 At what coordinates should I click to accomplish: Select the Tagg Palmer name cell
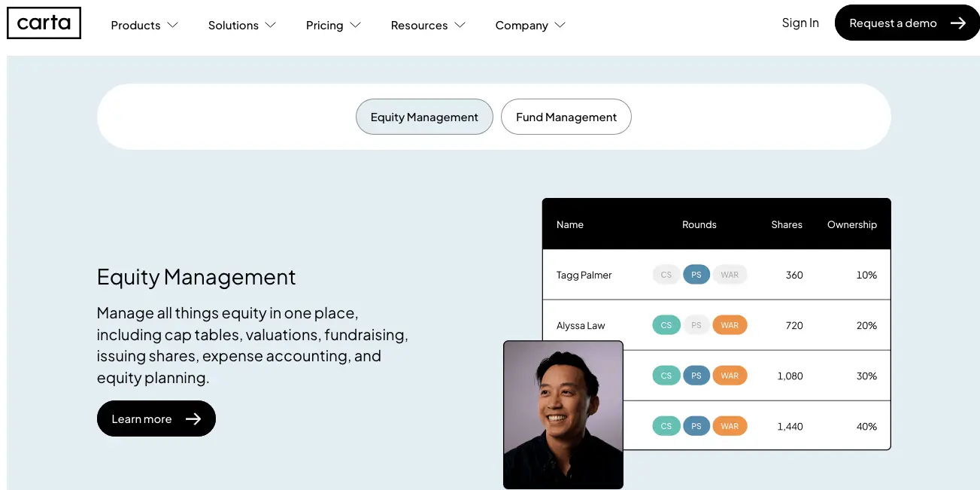(584, 275)
